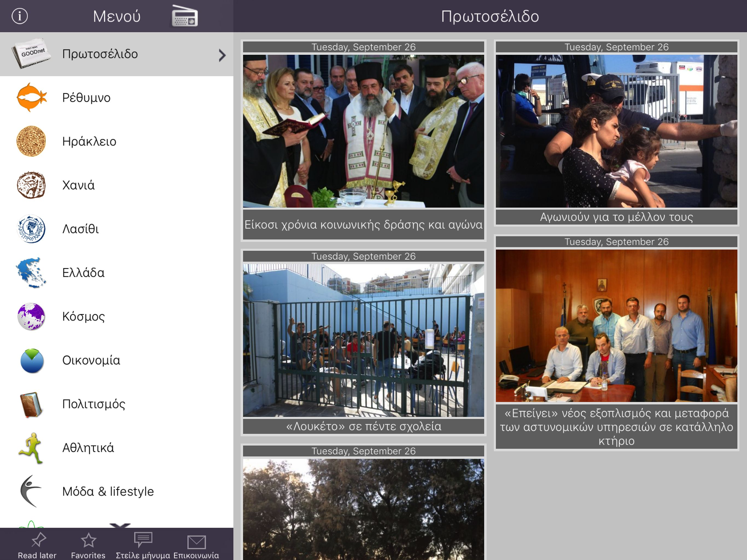Open the police office group photo
747x560 pixels.
point(616,326)
